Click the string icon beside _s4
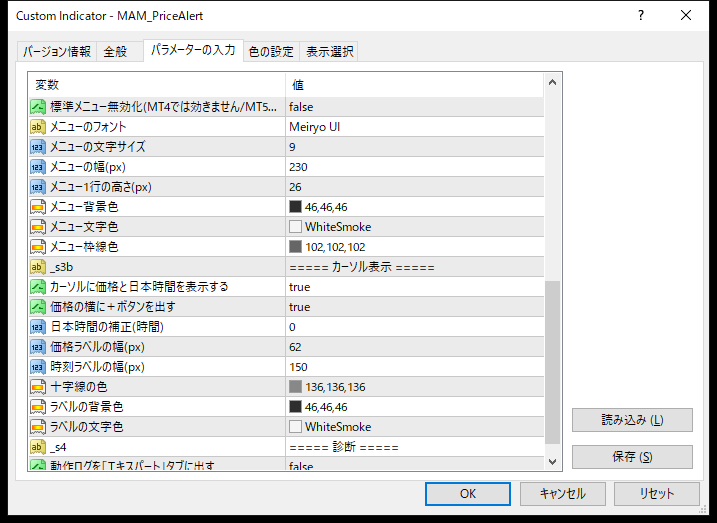The image size is (717, 523). 38,447
